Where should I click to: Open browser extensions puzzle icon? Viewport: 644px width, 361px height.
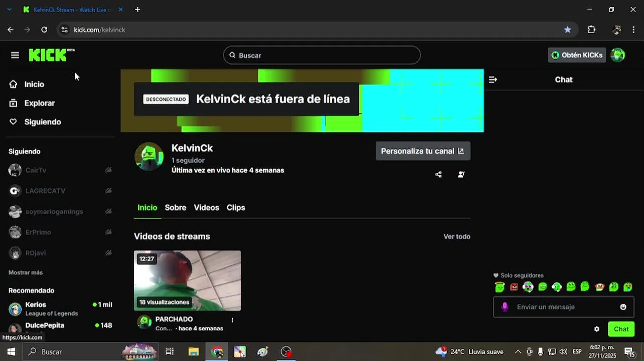coord(591,30)
